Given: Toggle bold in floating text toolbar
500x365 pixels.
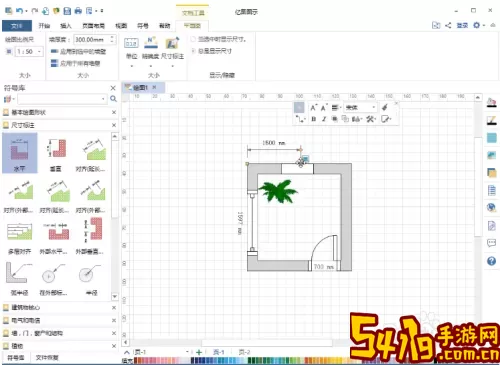Looking at the screenshot, I should coord(313,119).
